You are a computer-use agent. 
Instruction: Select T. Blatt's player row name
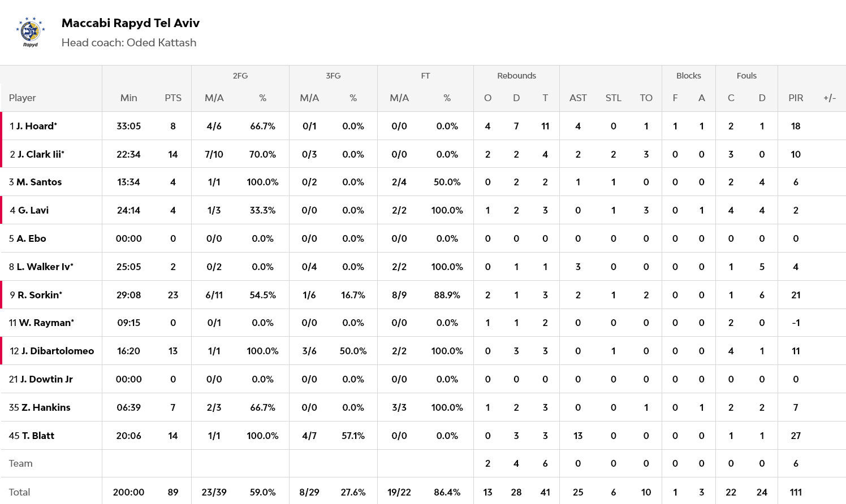38,436
